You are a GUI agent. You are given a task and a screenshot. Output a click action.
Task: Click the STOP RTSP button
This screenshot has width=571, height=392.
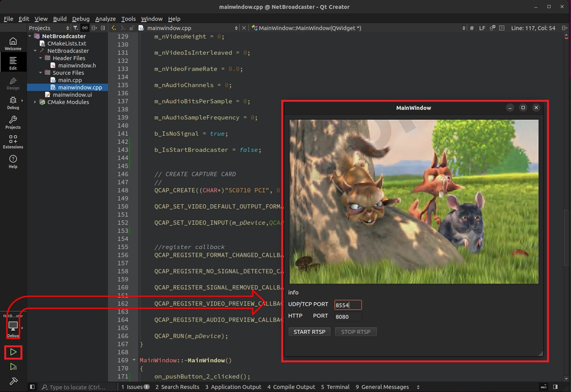click(355, 331)
